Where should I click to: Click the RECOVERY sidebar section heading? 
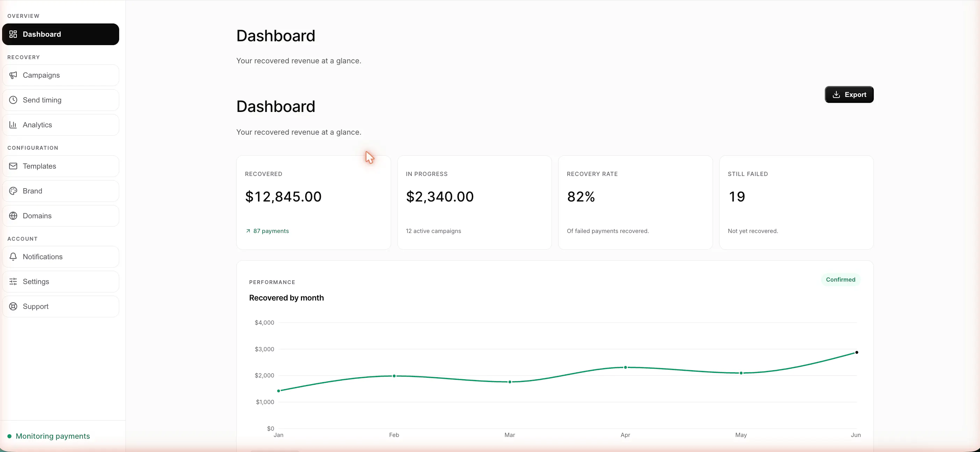pyautogui.click(x=23, y=57)
